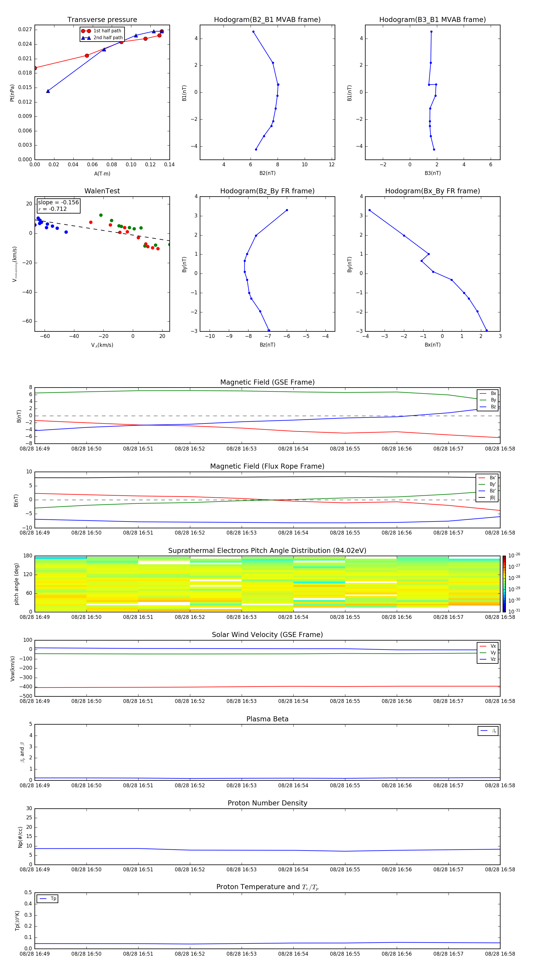The width and height of the screenshot is (535, 980).
Task: Click the Vz entry in velocity legend
Action: 488,659
